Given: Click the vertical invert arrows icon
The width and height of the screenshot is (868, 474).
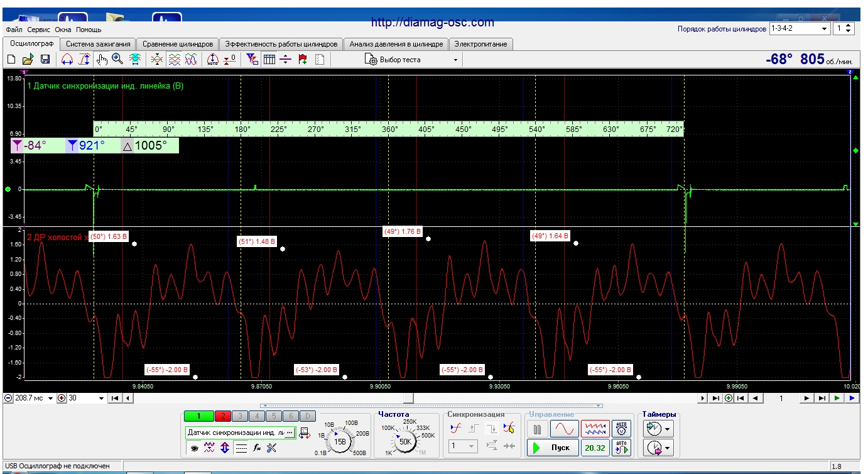Looking at the screenshot, I should (225, 448).
